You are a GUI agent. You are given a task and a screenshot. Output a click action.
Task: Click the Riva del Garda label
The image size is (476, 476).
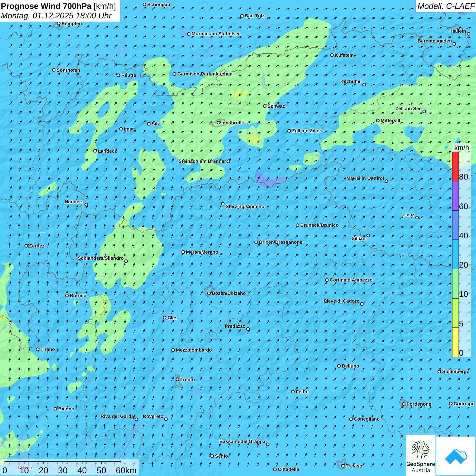[117, 416]
